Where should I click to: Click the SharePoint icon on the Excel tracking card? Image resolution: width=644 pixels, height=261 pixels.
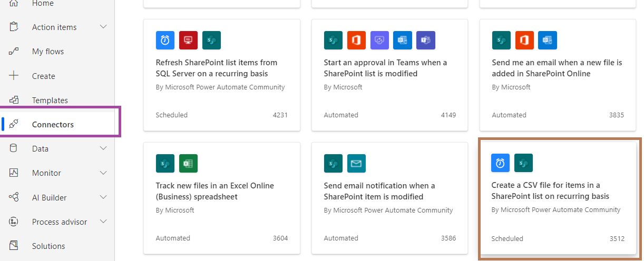(x=165, y=163)
